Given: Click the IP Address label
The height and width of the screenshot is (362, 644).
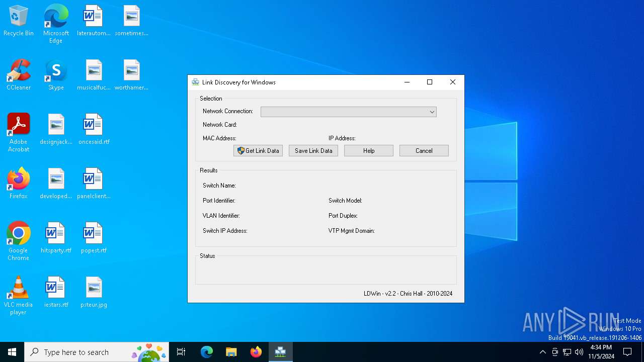Looking at the screenshot, I should tap(342, 138).
